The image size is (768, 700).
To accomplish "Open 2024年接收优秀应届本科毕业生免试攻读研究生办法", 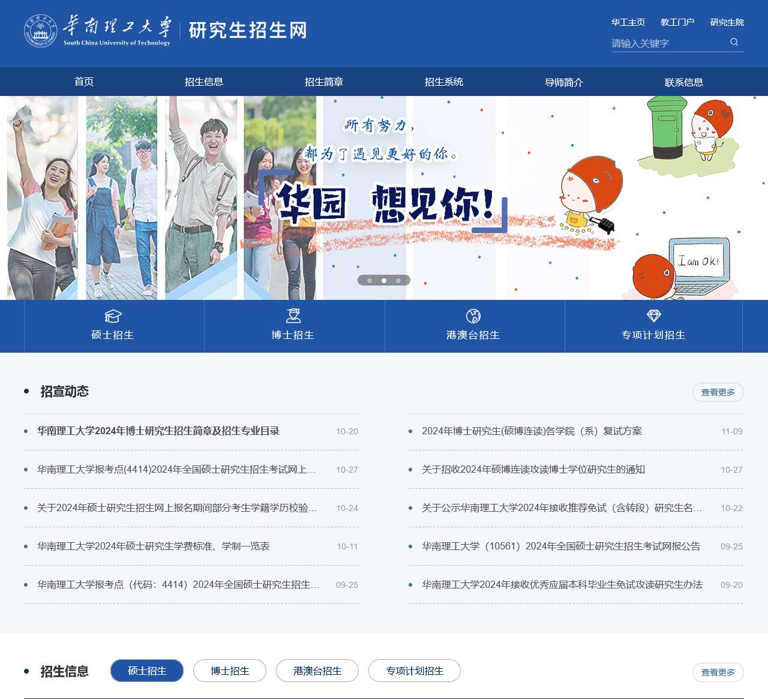I will [x=562, y=584].
